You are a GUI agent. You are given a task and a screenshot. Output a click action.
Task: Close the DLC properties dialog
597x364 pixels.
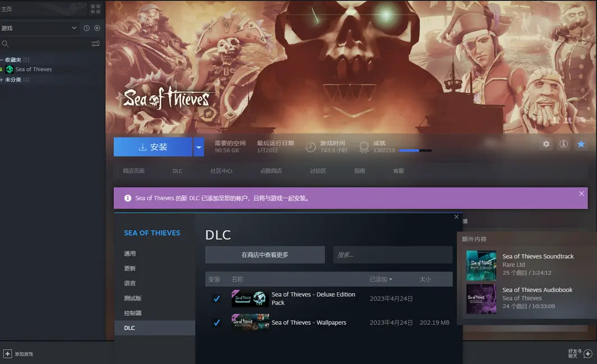[x=457, y=216]
